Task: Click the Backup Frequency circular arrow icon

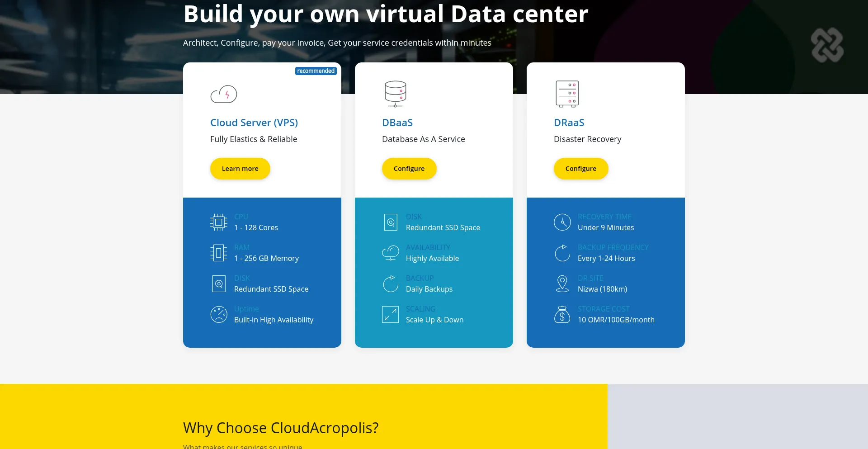Action: (x=562, y=253)
